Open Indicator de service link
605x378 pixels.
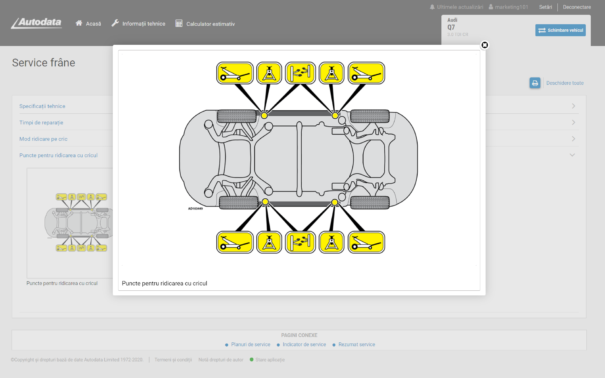[x=304, y=344]
